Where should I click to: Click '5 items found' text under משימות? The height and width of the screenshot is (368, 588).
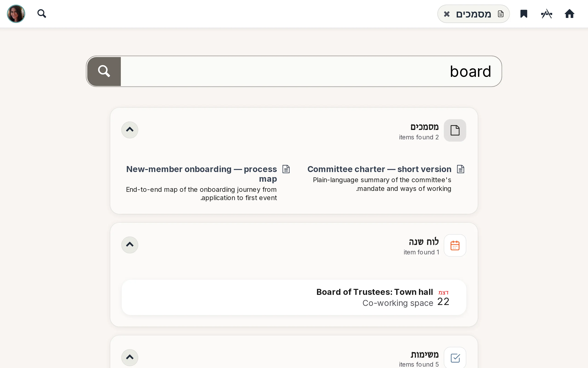click(x=419, y=364)
